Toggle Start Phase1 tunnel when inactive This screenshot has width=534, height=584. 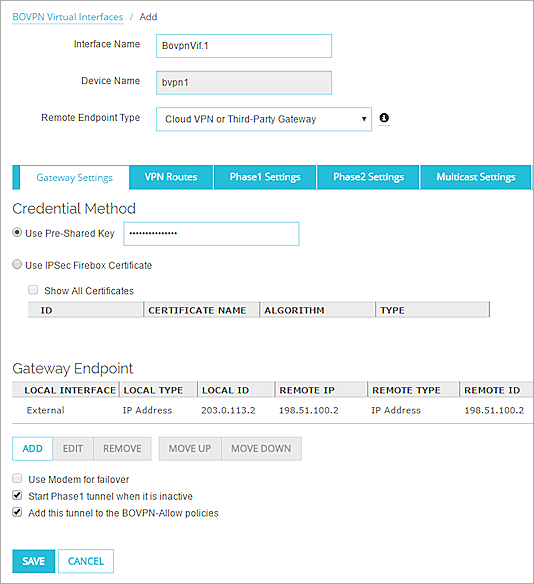click(17, 495)
